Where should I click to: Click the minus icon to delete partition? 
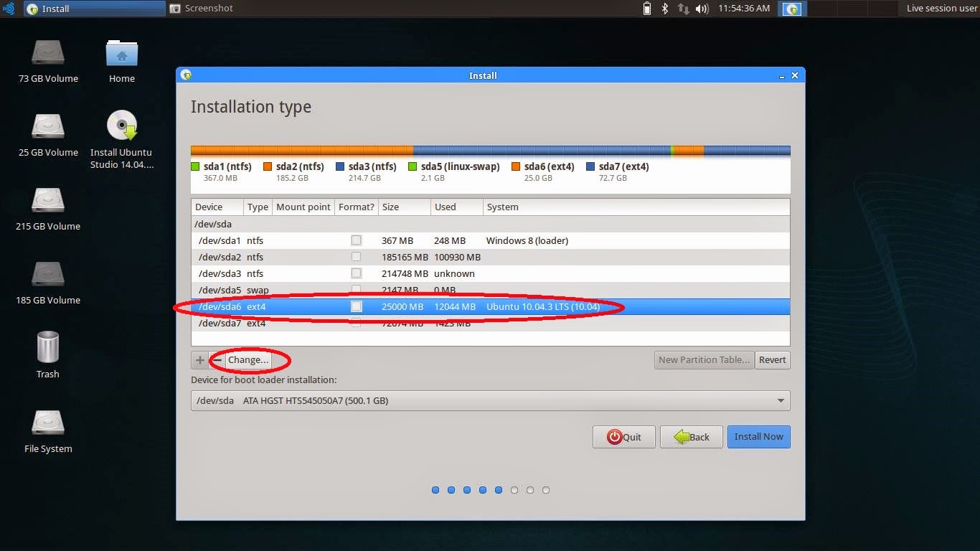click(217, 360)
